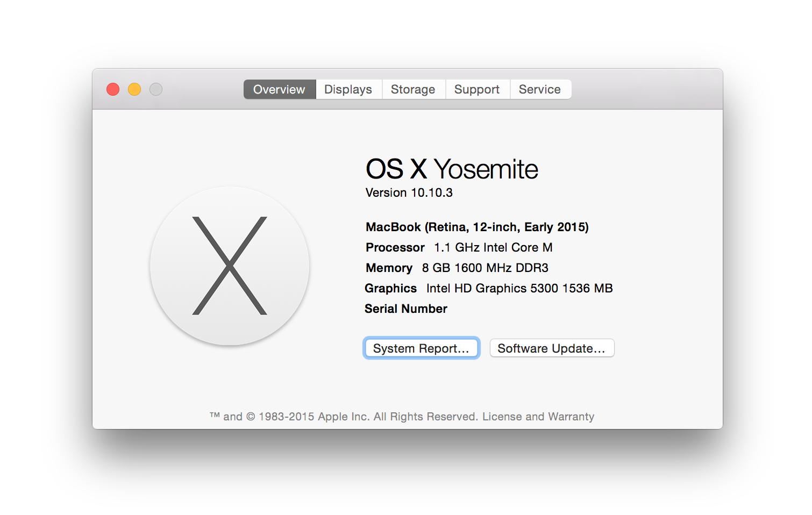This screenshot has height=515, width=812.
Task: Open the System Report
Action: [421, 348]
